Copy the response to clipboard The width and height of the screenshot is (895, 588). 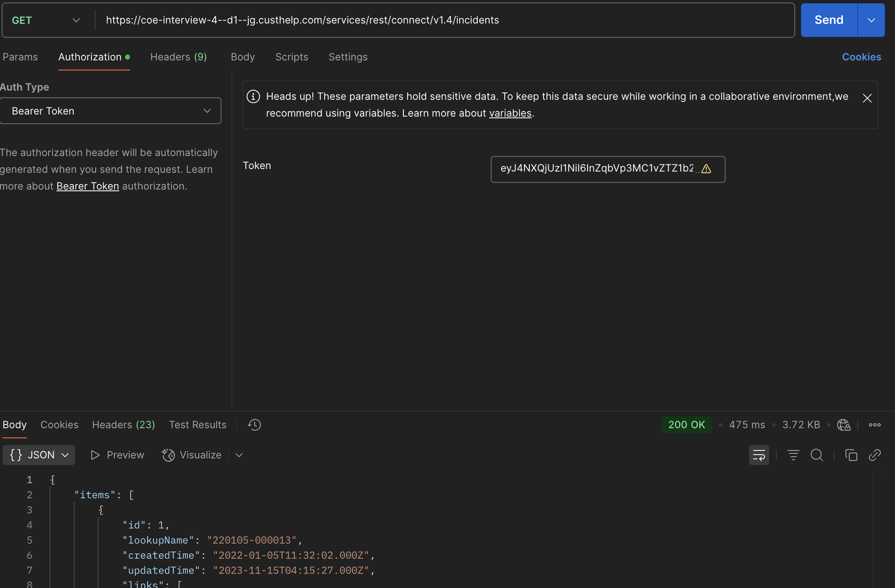tap(851, 455)
